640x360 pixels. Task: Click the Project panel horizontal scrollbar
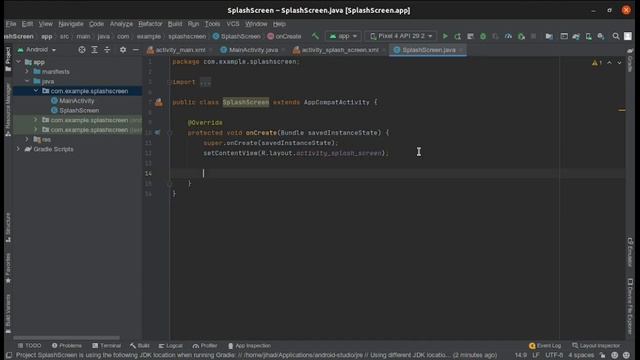pyautogui.click(x=67, y=338)
